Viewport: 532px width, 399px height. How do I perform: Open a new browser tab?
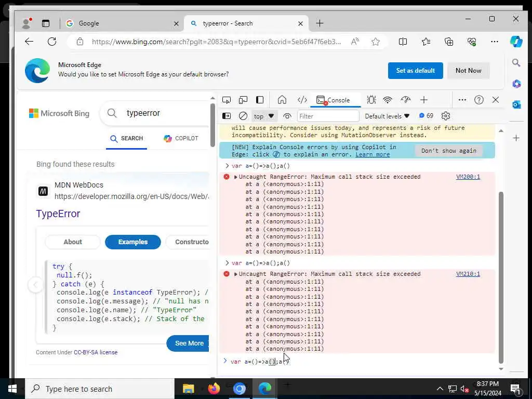point(320,23)
